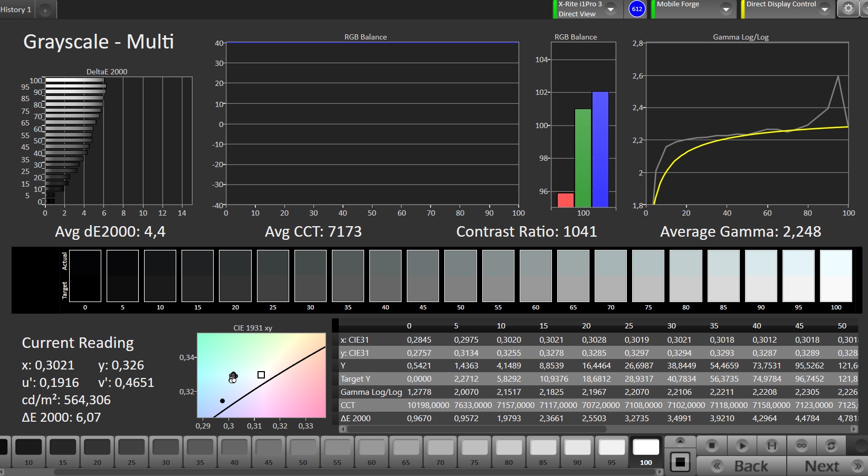Viewport: 868px width, 476px height.
Task: Click the CCT value 10198,0000 in table
Action: tap(428, 405)
